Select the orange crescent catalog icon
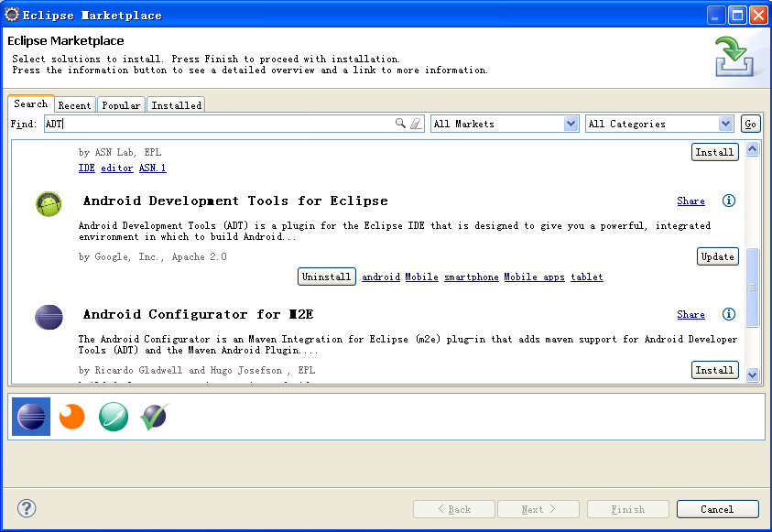Viewport: 772px width, 532px height. [71, 417]
